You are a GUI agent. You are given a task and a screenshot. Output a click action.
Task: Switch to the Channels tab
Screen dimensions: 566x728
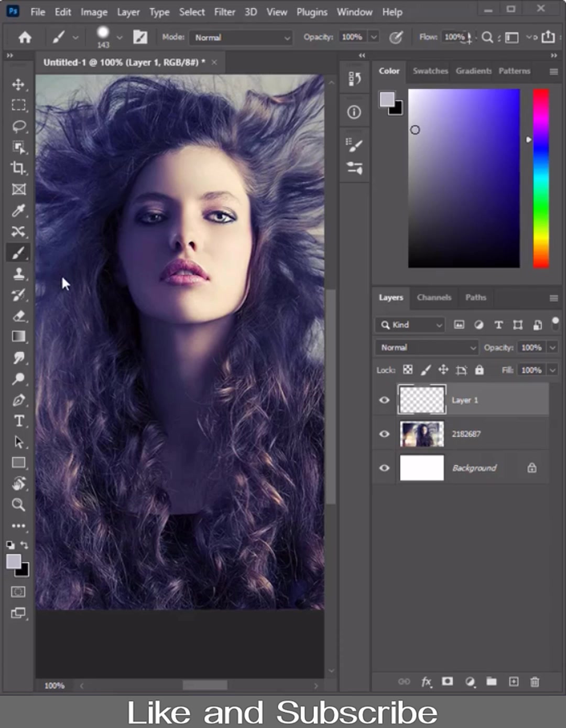point(434,297)
